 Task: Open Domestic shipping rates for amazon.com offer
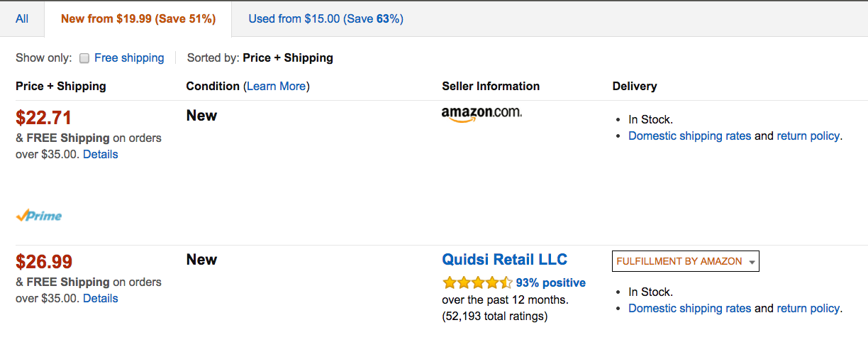pyautogui.click(x=689, y=136)
